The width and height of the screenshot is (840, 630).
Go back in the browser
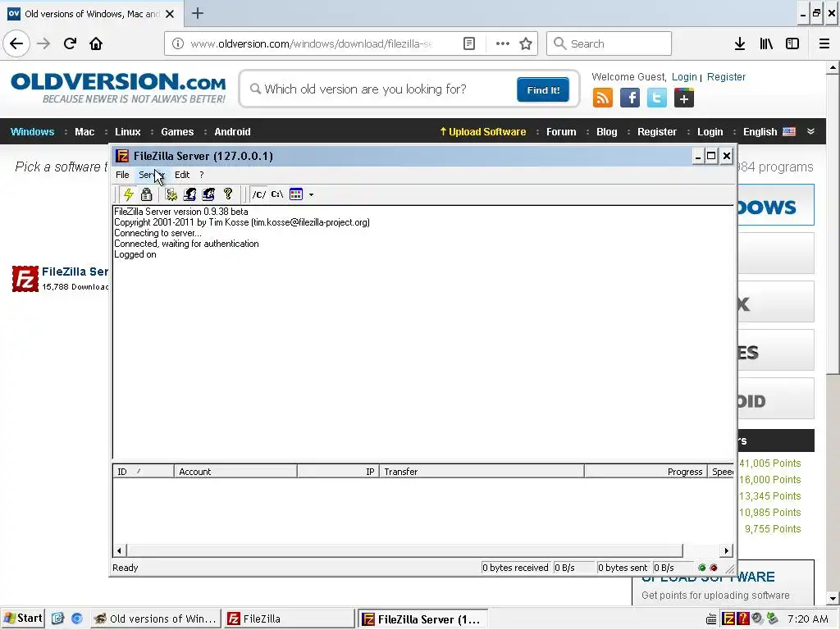[16, 43]
